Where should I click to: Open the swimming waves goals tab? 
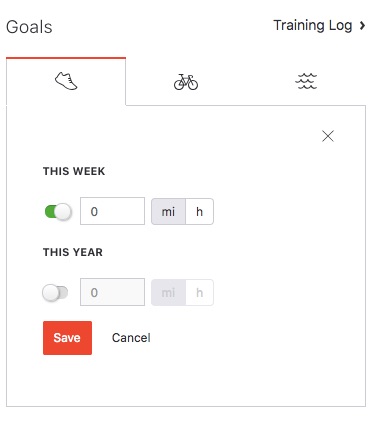306,82
